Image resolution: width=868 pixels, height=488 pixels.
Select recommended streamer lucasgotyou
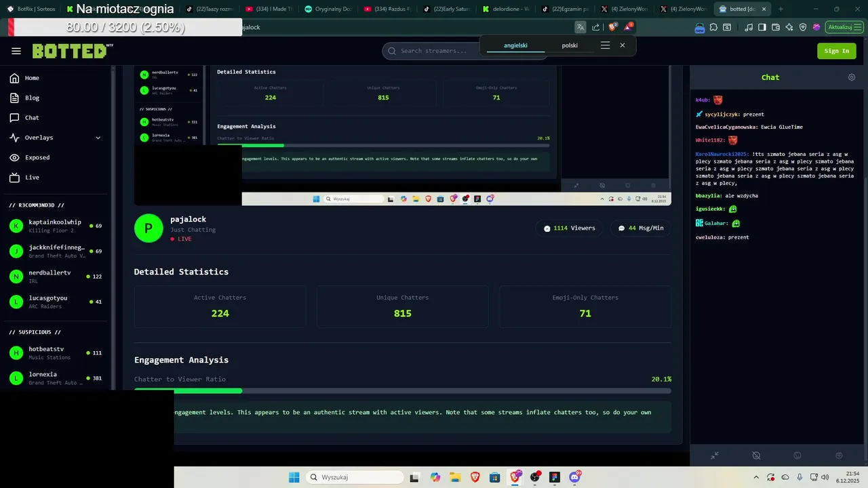[56, 302]
